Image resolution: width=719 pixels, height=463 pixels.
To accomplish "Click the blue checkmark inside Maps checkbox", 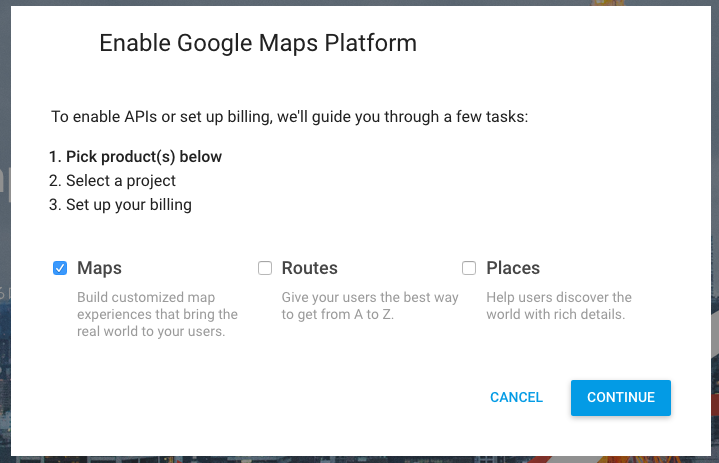I will click(60, 268).
